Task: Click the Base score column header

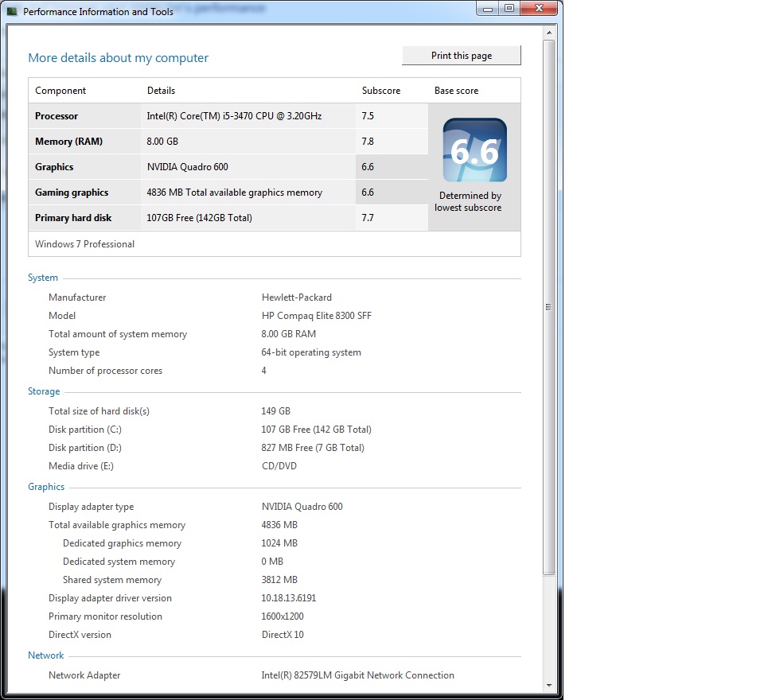Action: pyautogui.click(x=457, y=91)
